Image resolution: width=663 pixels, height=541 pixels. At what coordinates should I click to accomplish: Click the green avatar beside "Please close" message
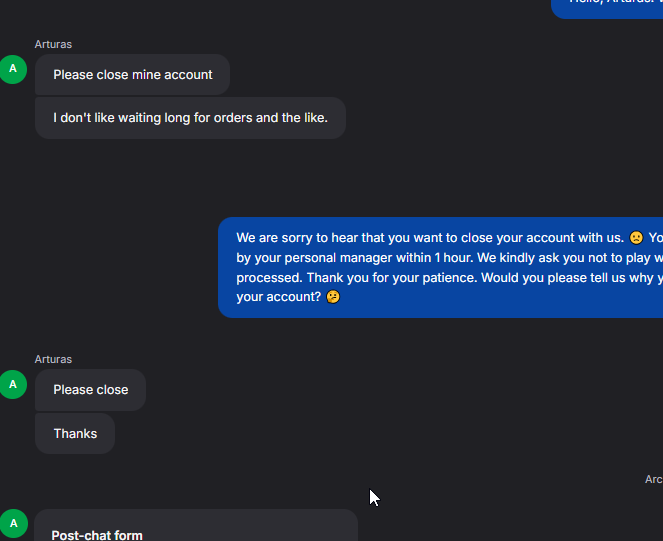(13, 384)
